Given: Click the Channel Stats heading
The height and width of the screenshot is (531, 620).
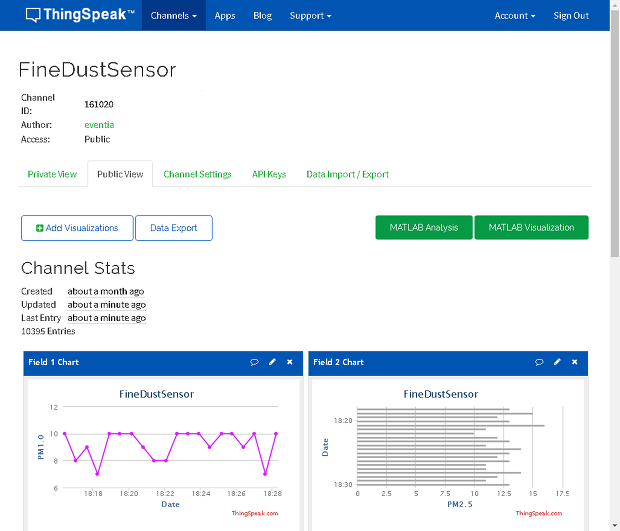Looking at the screenshot, I should (78, 268).
